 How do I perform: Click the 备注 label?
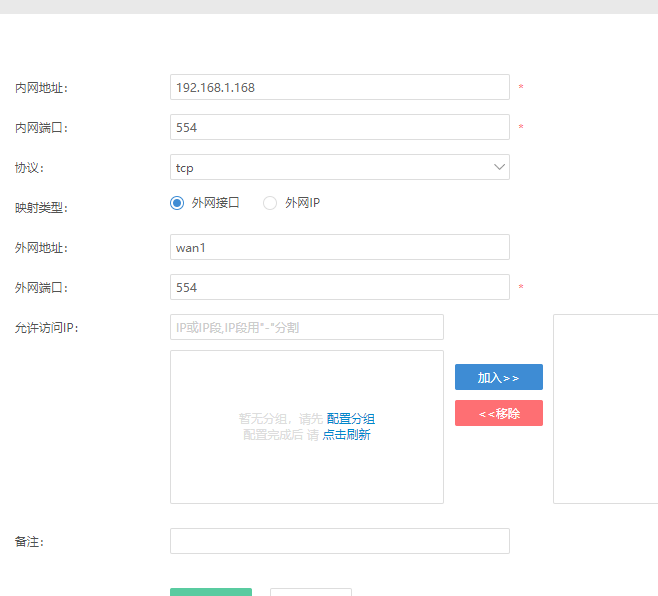(29, 541)
